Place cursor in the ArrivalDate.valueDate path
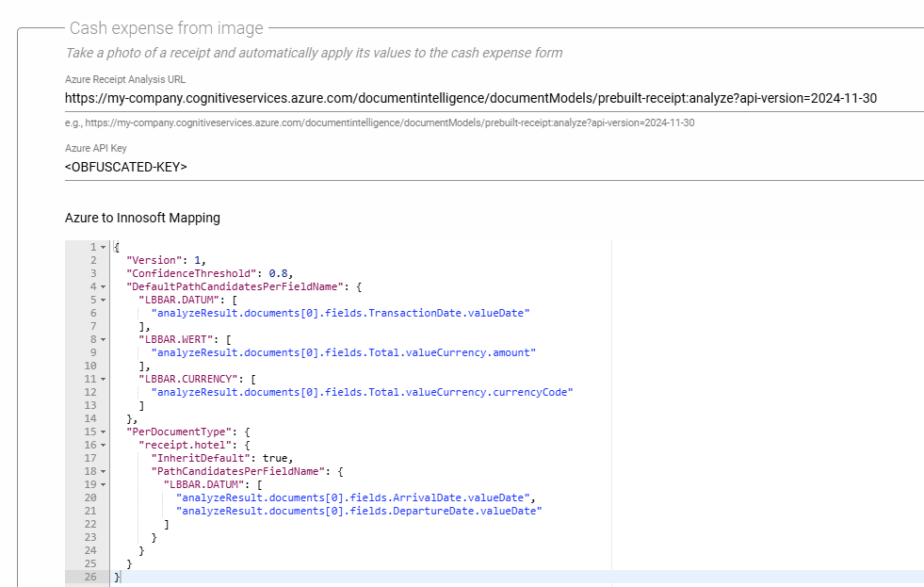 coord(355,497)
